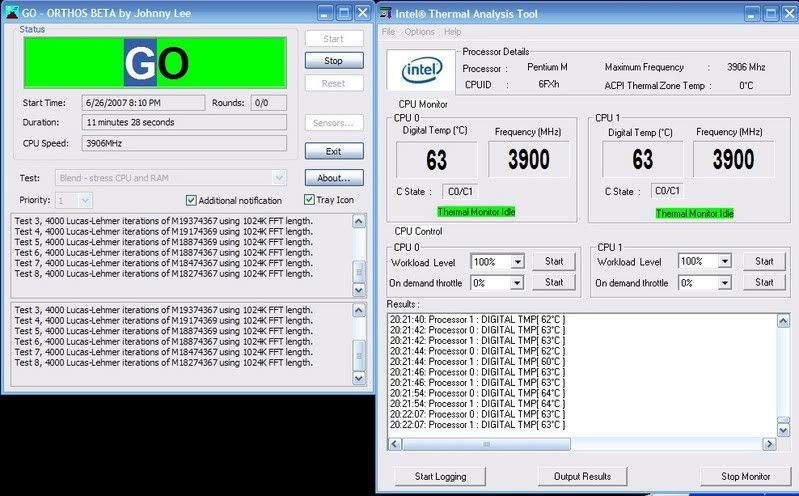Open the CPU 0 Workload Level dropdown

(x=517, y=262)
